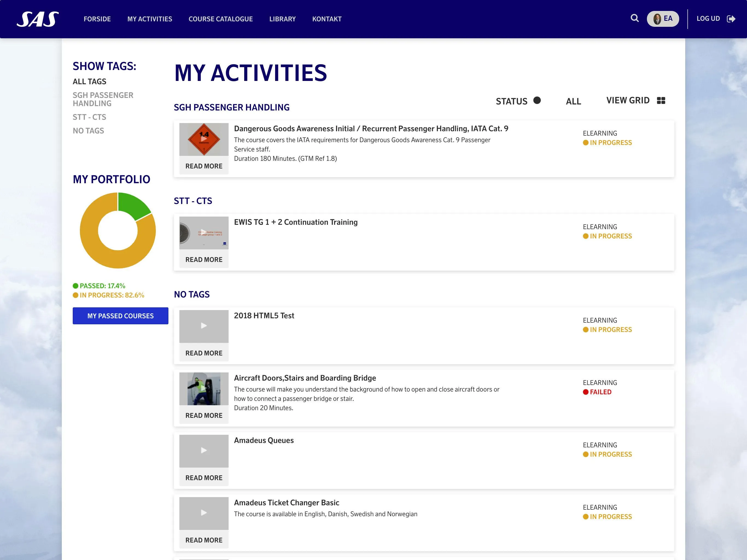Read more about EWIS TG 1+2 course
747x560 pixels.
203,259
